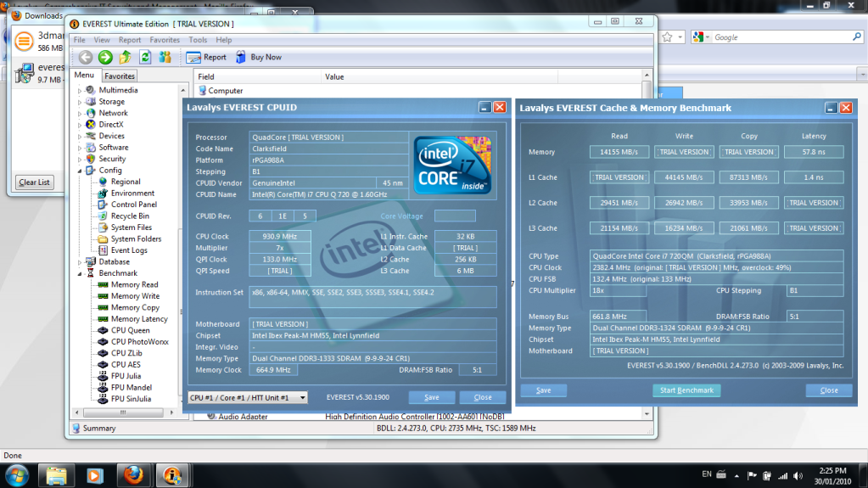The image size is (868, 488).
Task: Go back with the green Back arrow
Action: (x=85, y=57)
